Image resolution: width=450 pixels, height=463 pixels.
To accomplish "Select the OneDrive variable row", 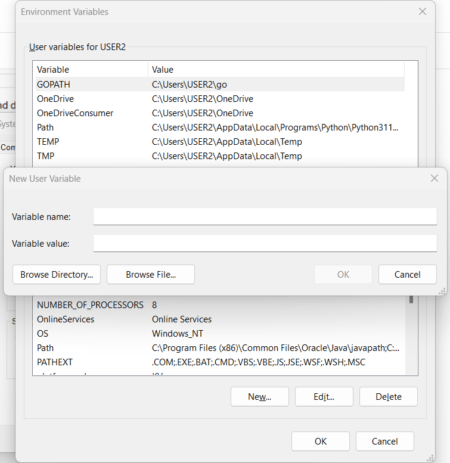I will point(220,99).
